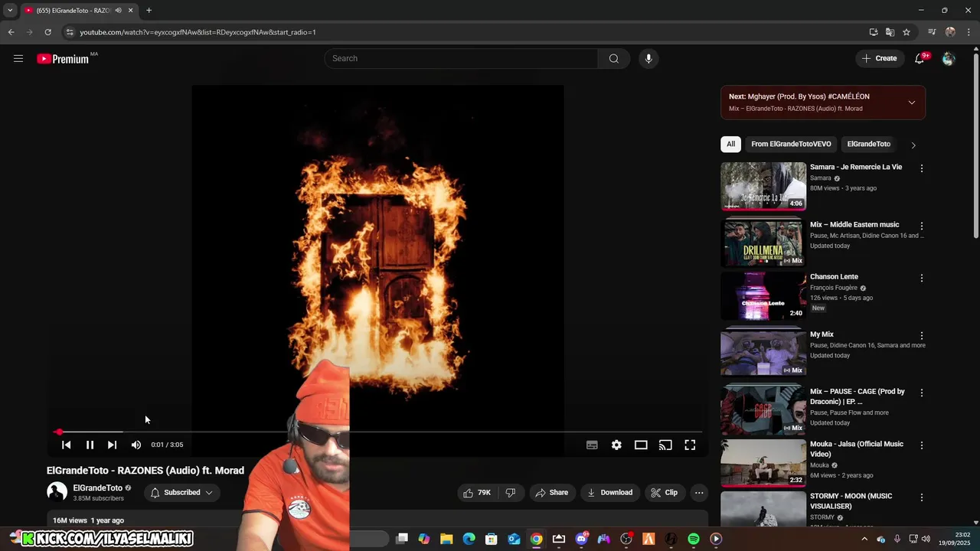This screenshot has width=980, height=551.
Task: Toggle theater mode view
Action: (641, 445)
